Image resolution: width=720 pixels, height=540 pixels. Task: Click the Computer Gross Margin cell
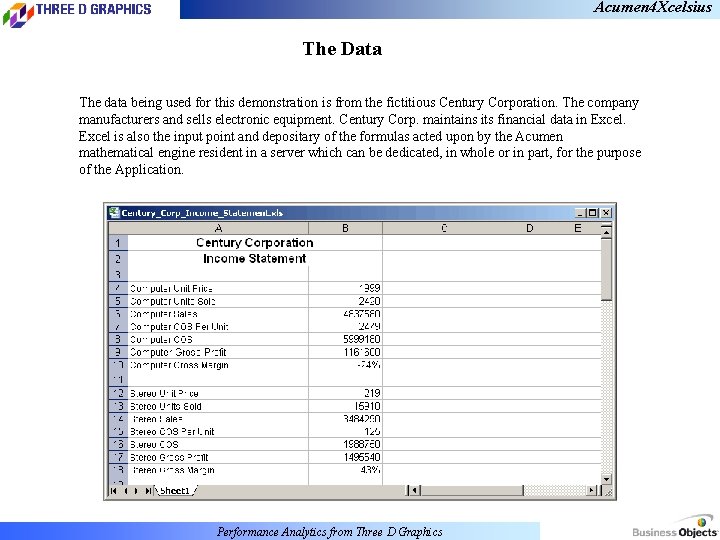coord(218,365)
